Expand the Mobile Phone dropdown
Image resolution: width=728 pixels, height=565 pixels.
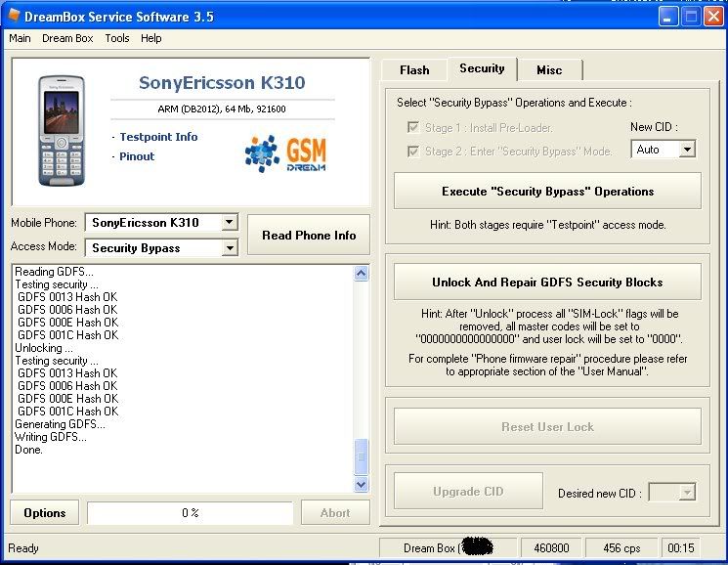(229, 222)
